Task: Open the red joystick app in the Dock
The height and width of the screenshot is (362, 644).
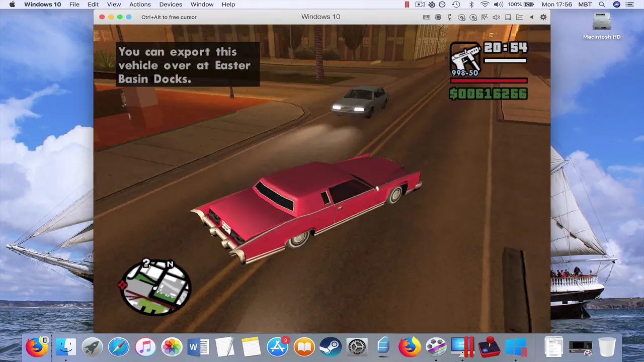Action: [489, 347]
